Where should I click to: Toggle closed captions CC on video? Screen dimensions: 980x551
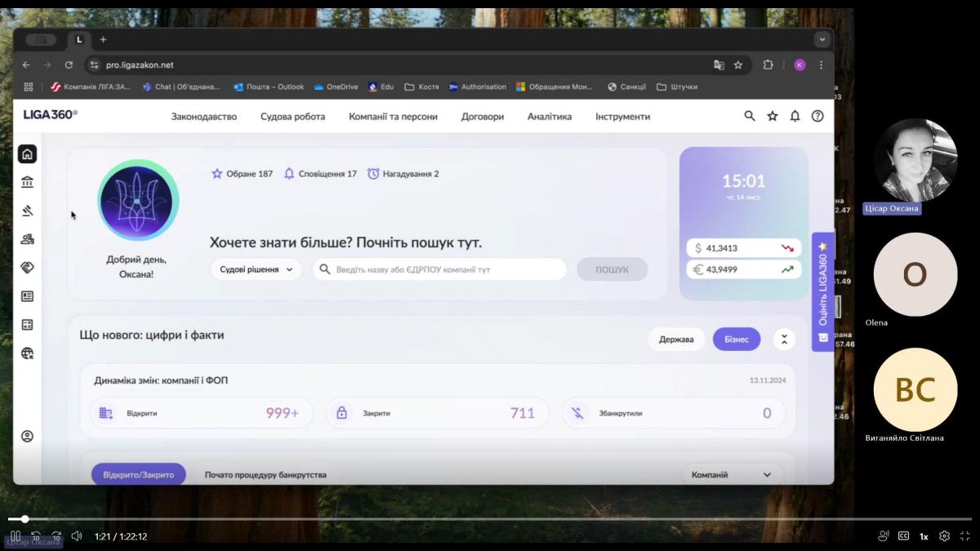click(903, 536)
